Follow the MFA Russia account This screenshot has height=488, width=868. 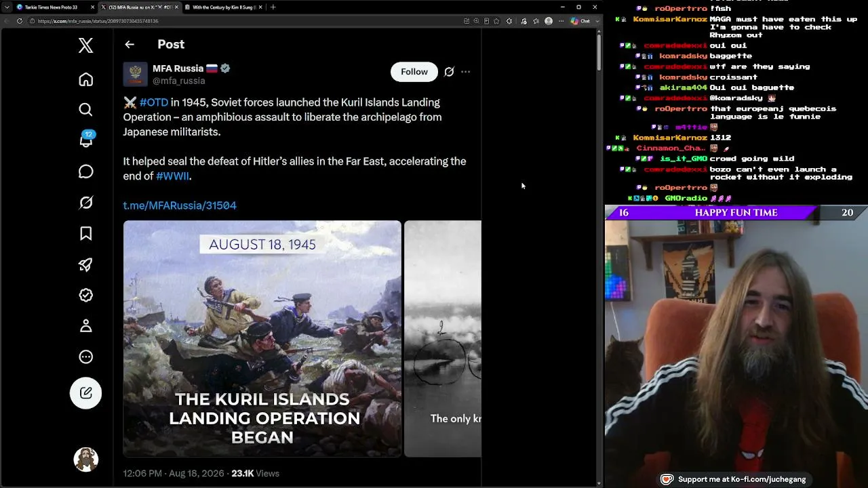pos(414,72)
